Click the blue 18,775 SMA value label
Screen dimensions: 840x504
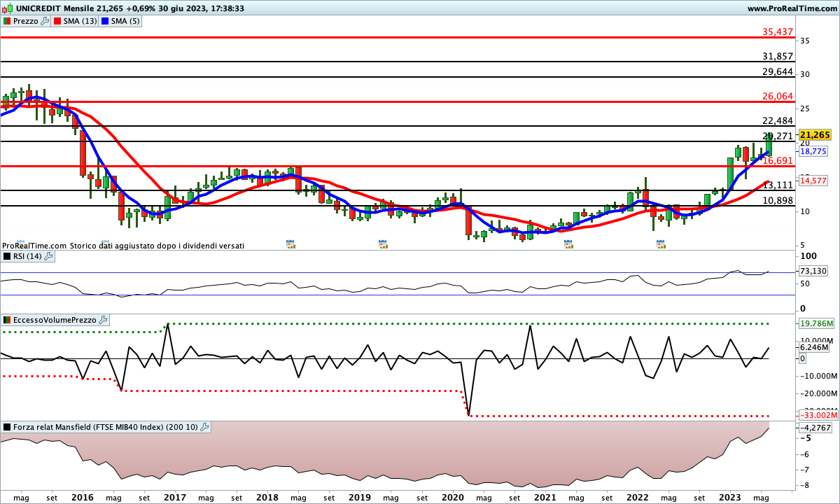[813, 151]
